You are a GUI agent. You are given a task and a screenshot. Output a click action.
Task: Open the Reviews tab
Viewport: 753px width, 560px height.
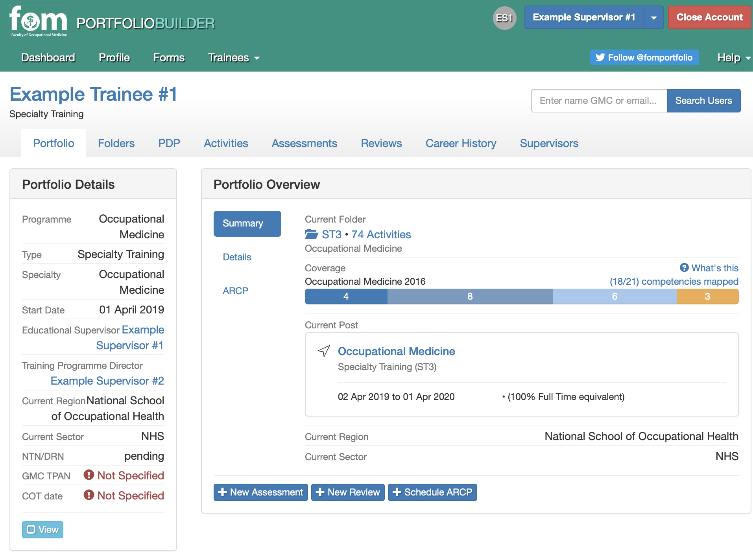381,143
